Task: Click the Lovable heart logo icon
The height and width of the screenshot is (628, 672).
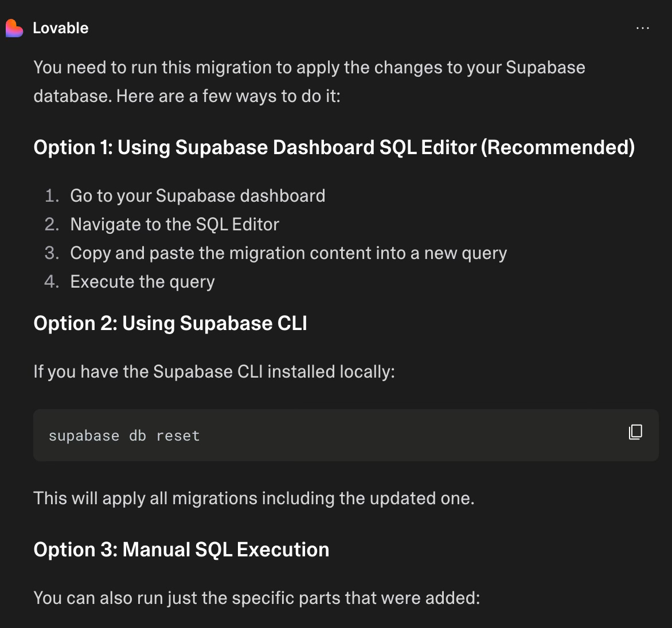Action: click(x=14, y=28)
